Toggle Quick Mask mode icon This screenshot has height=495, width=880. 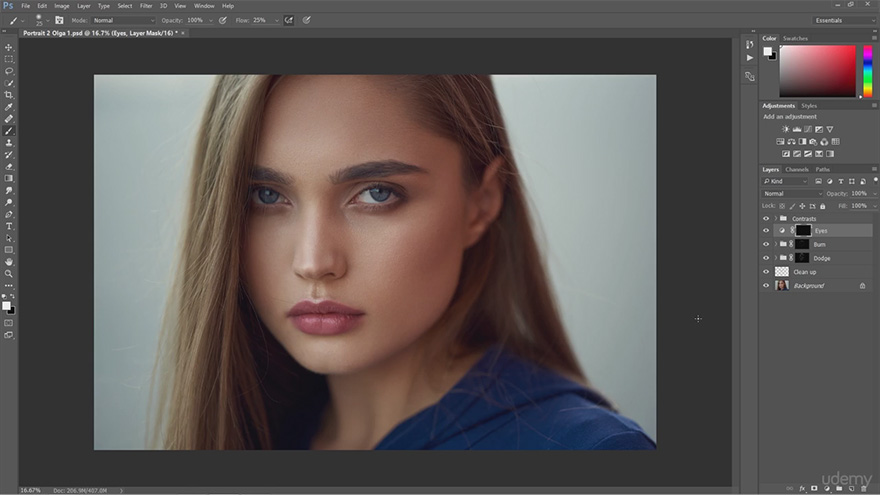point(8,323)
